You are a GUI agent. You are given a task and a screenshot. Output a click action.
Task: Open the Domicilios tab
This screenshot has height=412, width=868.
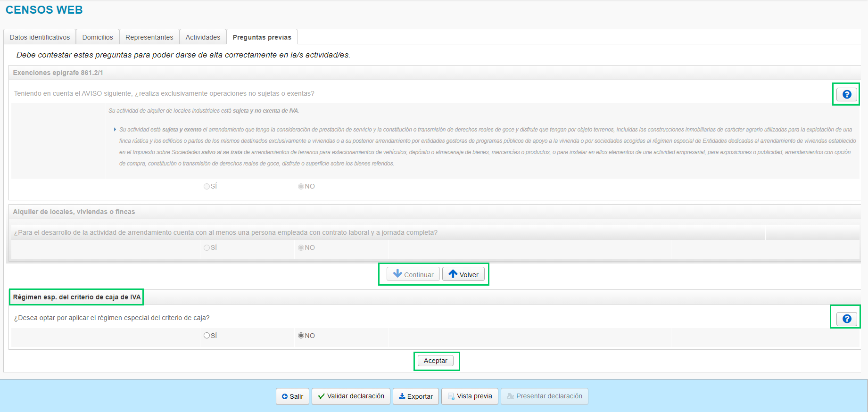click(x=98, y=37)
